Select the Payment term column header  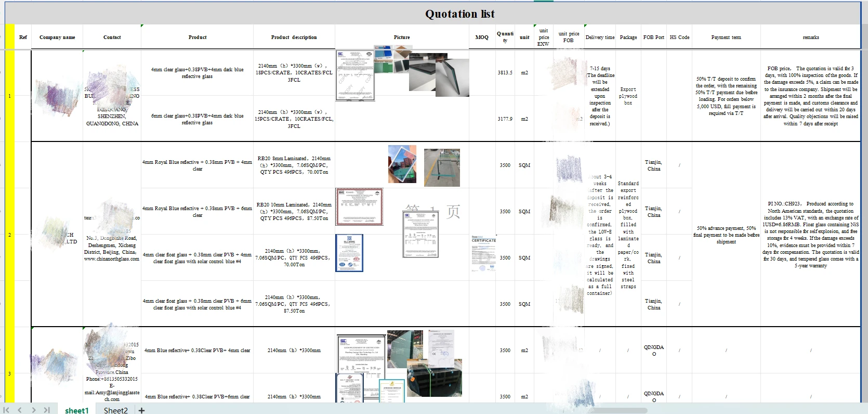[726, 37]
